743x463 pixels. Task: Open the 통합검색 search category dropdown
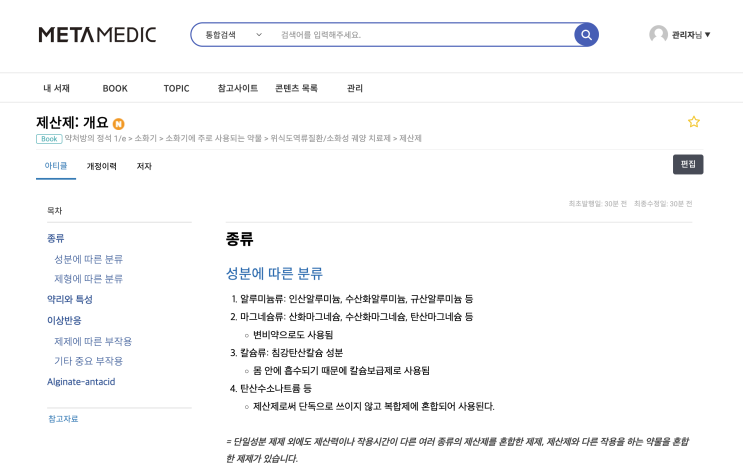pyautogui.click(x=234, y=35)
